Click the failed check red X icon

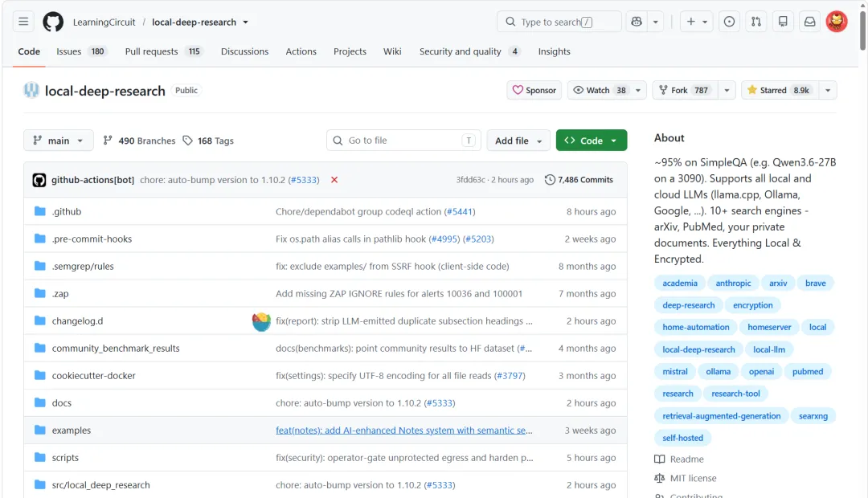click(334, 180)
